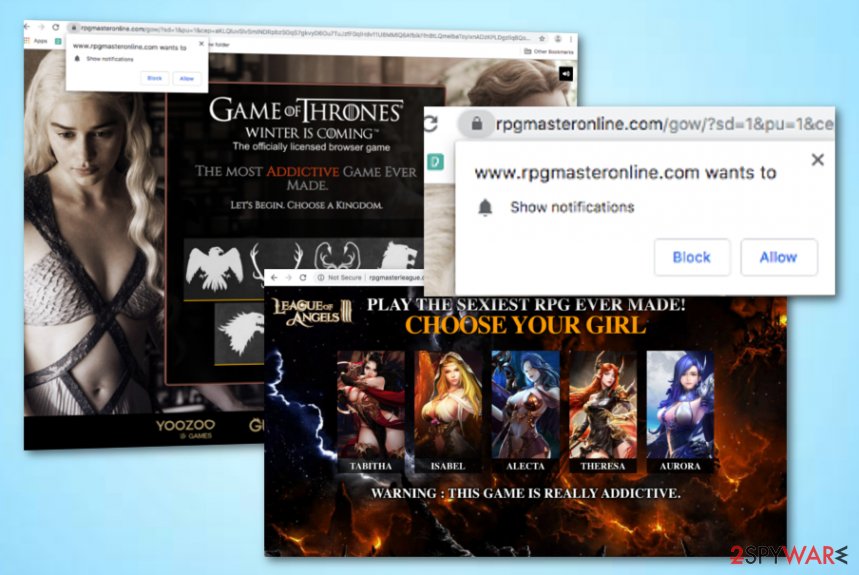The width and height of the screenshot is (859, 575).
Task: Click the bell icon in the enlarged notification prompt
Action: coord(485,208)
